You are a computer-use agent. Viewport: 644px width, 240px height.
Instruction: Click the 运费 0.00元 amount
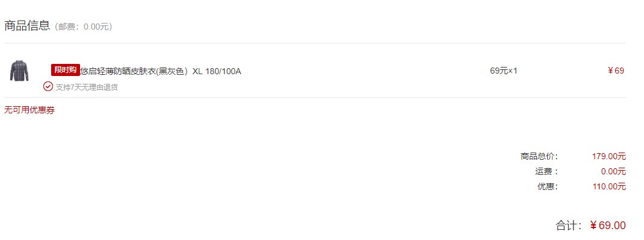(x=613, y=172)
